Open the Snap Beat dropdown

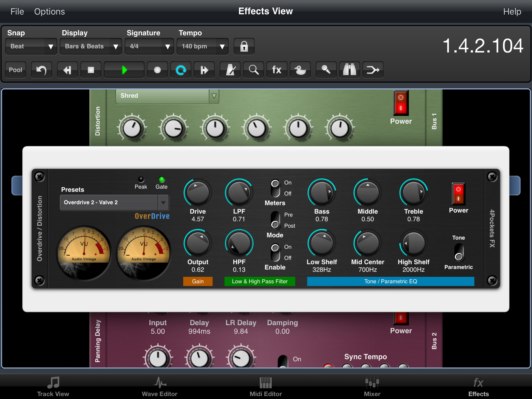pos(31,46)
